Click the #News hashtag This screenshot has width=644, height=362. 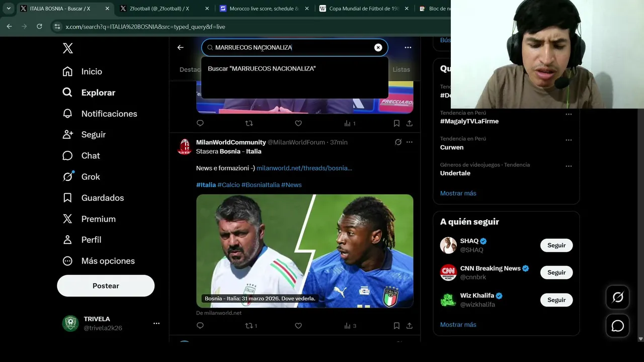[291, 185]
